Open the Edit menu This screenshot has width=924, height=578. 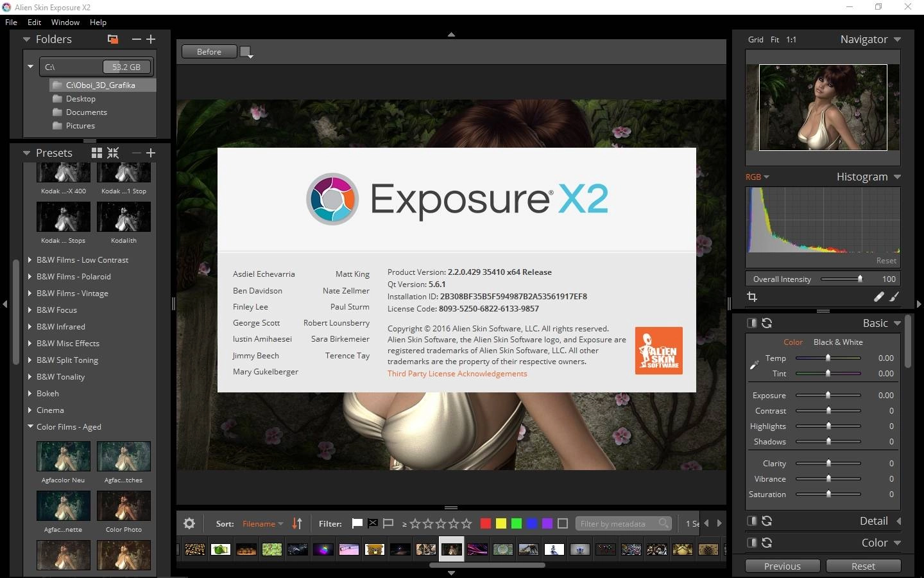tap(35, 22)
